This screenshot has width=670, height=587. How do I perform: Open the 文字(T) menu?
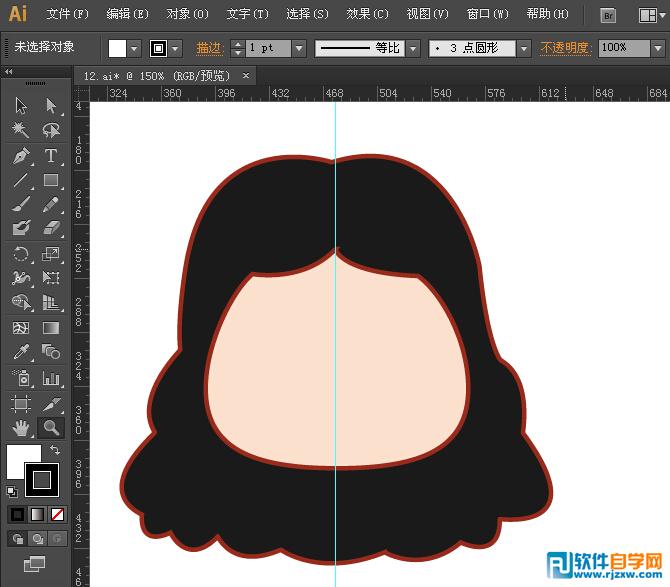[x=247, y=14]
